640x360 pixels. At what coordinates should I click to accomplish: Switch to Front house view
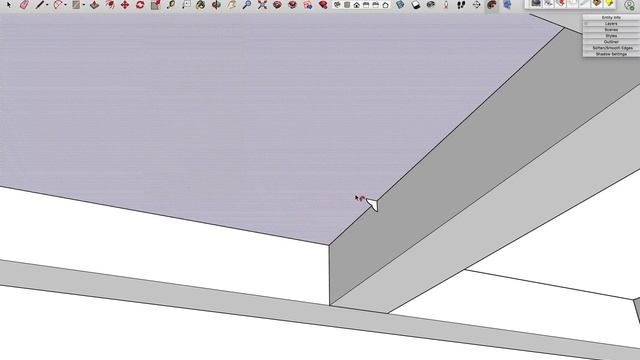[356, 5]
